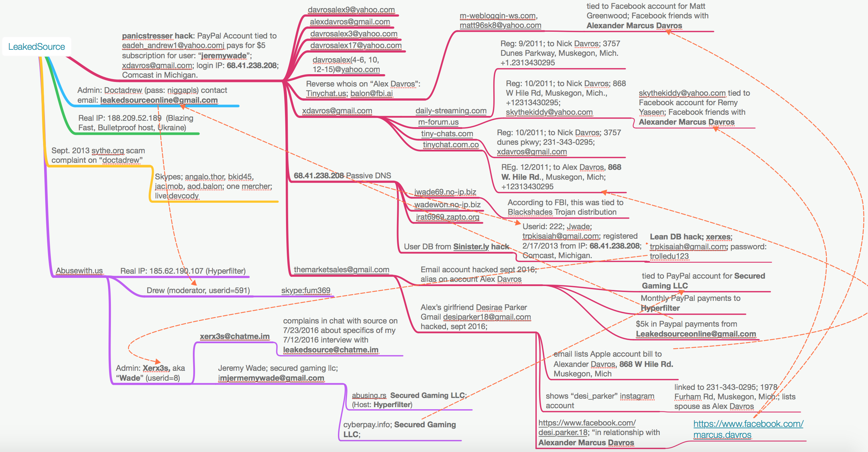Click the xerx3s@chatme.im node
Screen dimensions: 868x452
[234, 336]
